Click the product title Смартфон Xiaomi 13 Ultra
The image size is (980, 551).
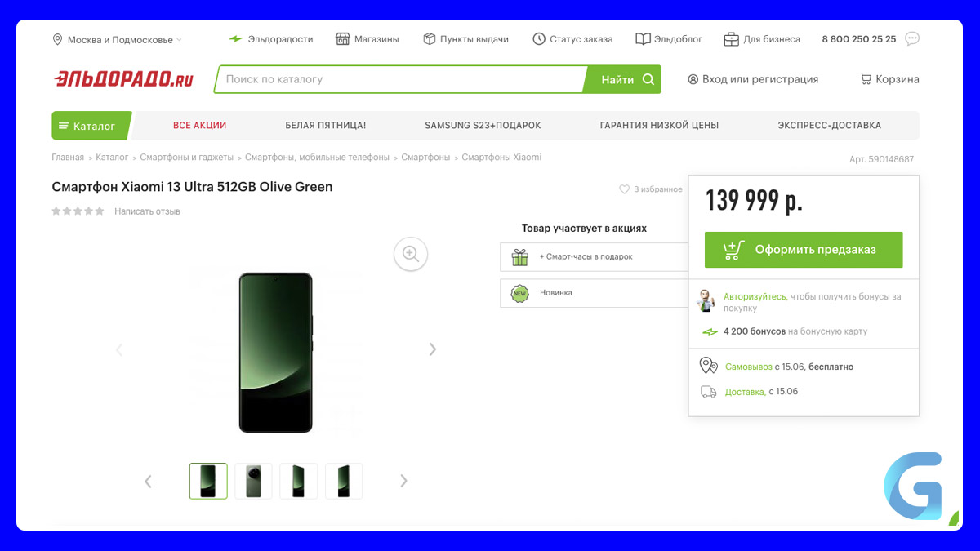click(193, 187)
